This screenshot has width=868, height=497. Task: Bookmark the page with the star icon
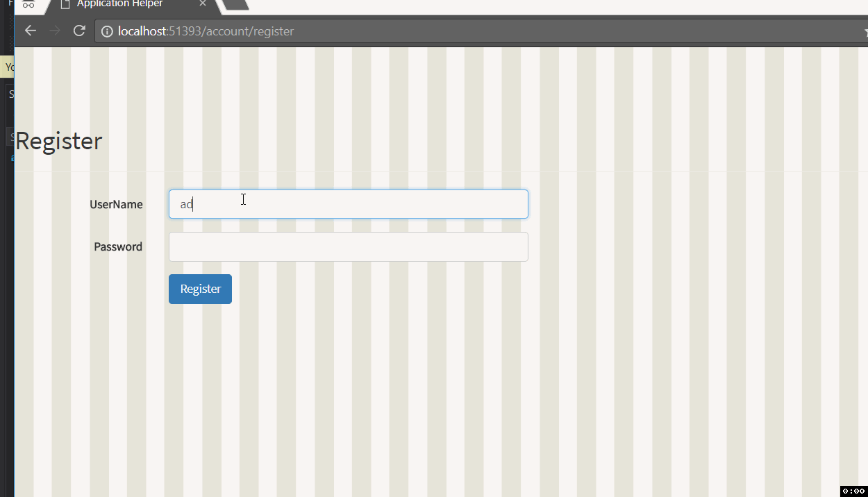[865, 31]
